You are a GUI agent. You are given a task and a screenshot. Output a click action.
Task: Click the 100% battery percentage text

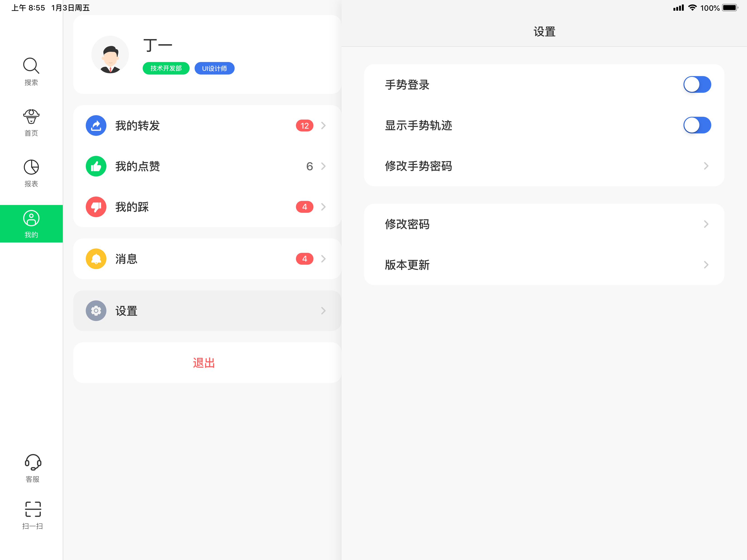[x=710, y=8]
